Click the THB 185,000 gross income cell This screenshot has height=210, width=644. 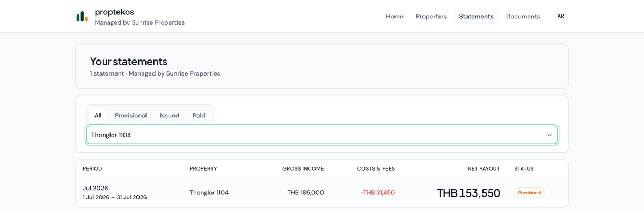[x=305, y=193]
